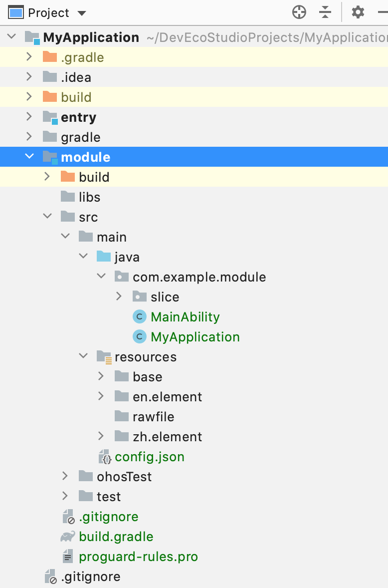
Task: Expand the slice package
Action: point(119,297)
